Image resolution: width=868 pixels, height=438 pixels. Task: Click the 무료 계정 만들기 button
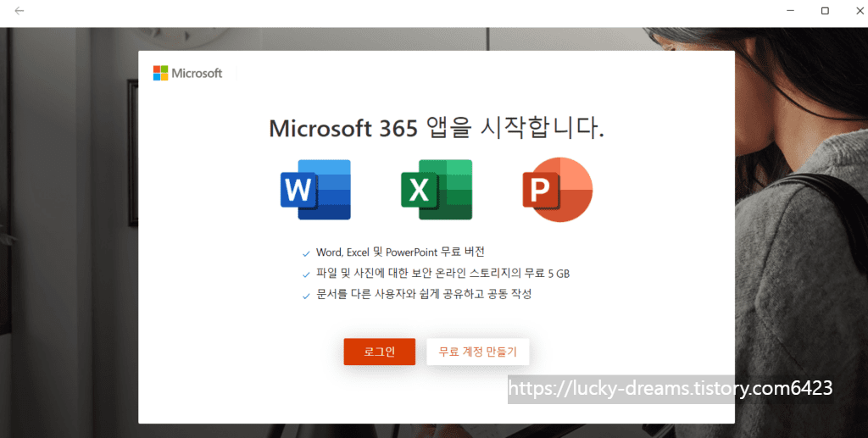point(478,352)
